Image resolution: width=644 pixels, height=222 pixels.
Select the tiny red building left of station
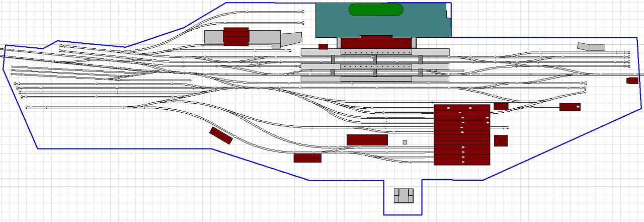pos(323,47)
